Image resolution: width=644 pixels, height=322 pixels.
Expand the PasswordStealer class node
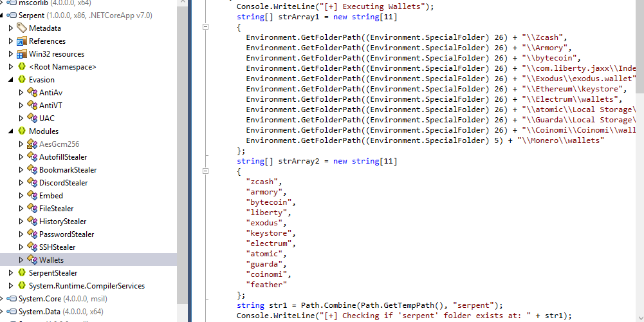click(21, 234)
